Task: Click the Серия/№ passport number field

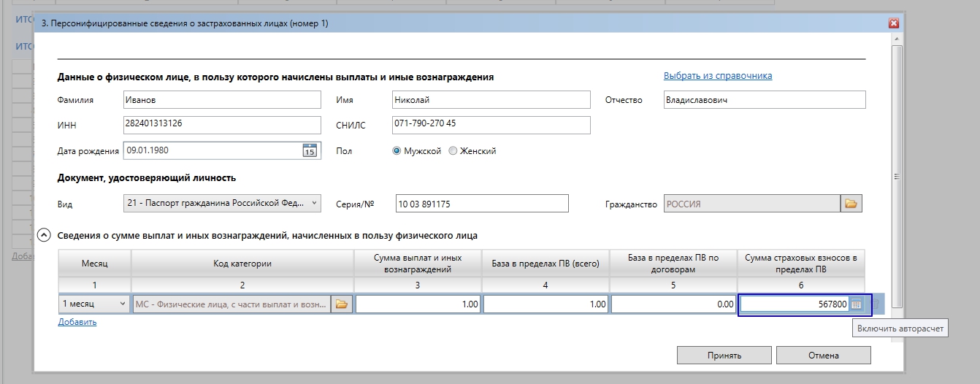Action: 481,204
